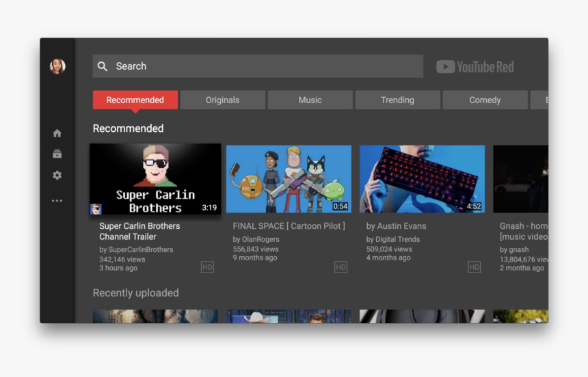Click the 0:54 duration badge
The image size is (588, 377).
[x=340, y=206]
